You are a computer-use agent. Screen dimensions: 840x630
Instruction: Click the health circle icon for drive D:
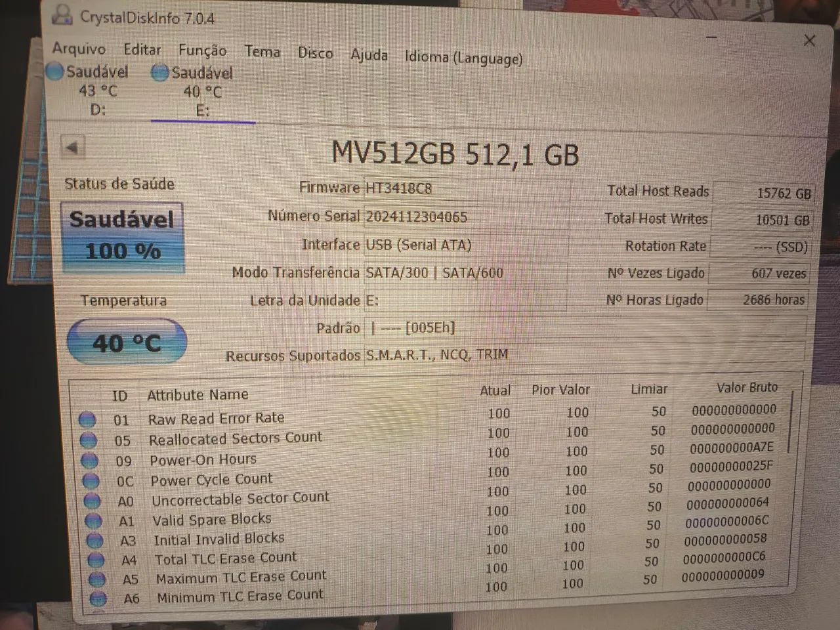tap(55, 71)
